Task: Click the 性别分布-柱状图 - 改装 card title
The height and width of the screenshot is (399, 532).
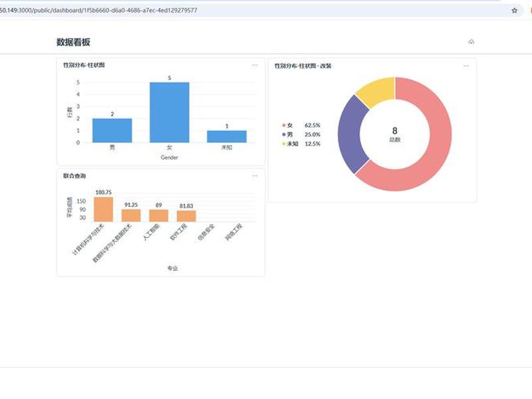Action: click(x=303, y=66)
